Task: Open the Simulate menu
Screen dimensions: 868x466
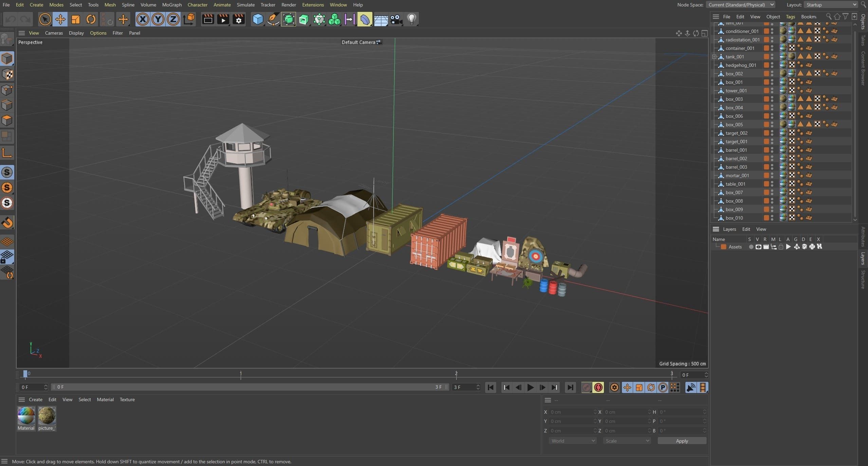Action: (x=245, y=5)
